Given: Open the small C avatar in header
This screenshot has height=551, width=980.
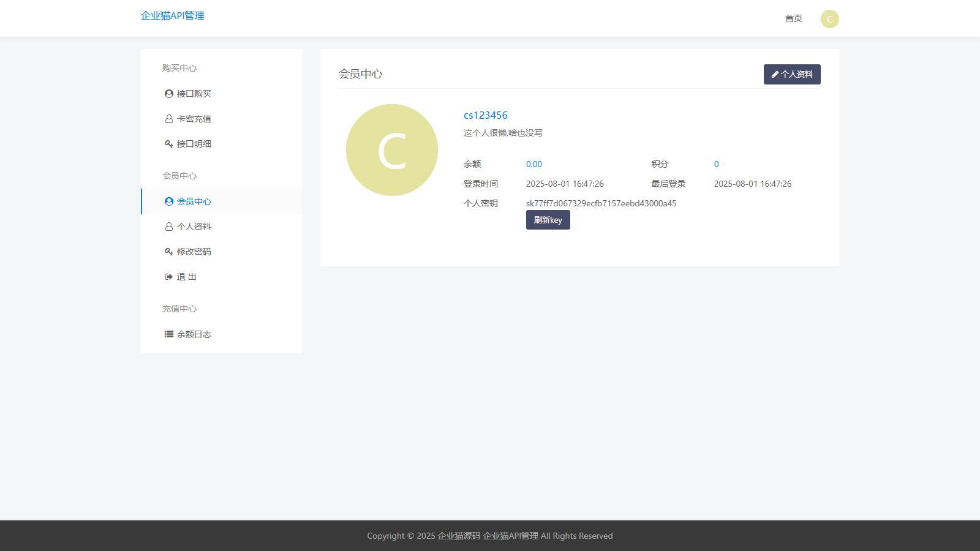Looking at the screenshot, I should pos(830,19).
